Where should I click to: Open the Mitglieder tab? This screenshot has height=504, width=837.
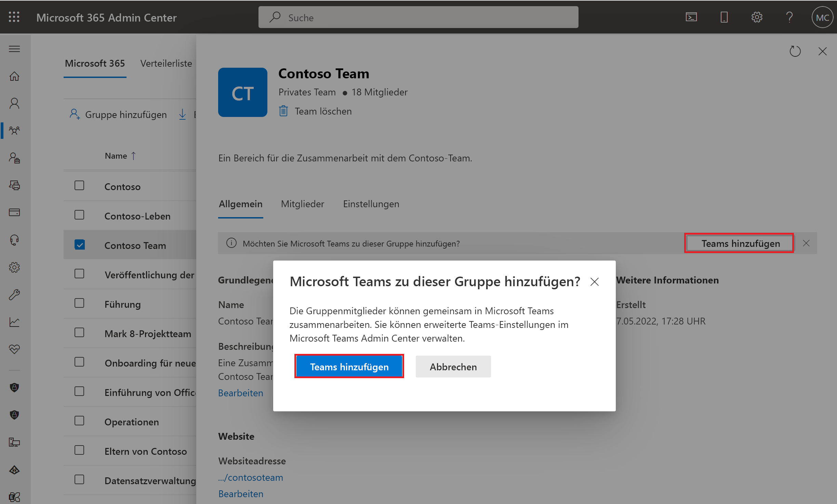point(303,204)
